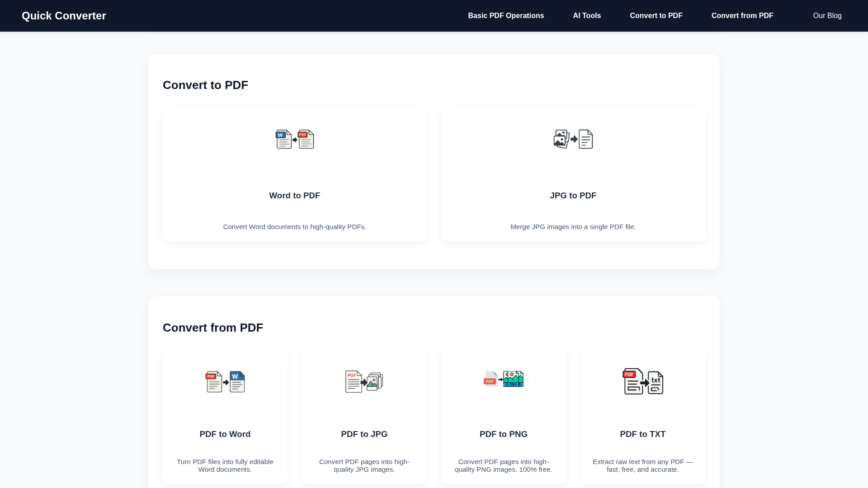Click the JPG to PDF images icon
The image size is (868, 488).
[573, 139]
